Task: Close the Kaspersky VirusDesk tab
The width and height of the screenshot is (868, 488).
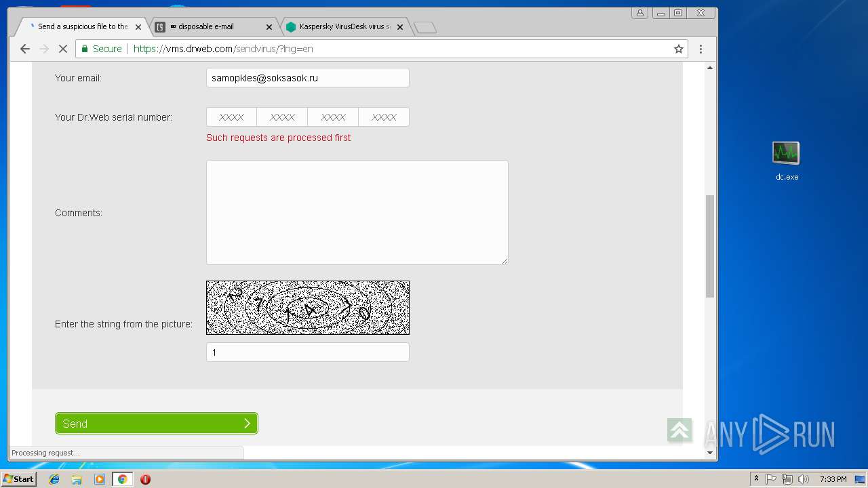Action: (399, 27)
